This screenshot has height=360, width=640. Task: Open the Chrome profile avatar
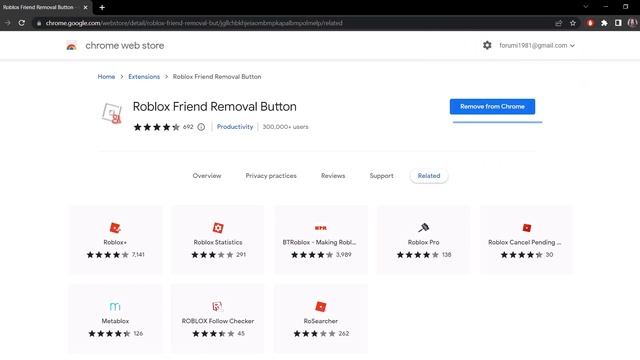point(632,23)
